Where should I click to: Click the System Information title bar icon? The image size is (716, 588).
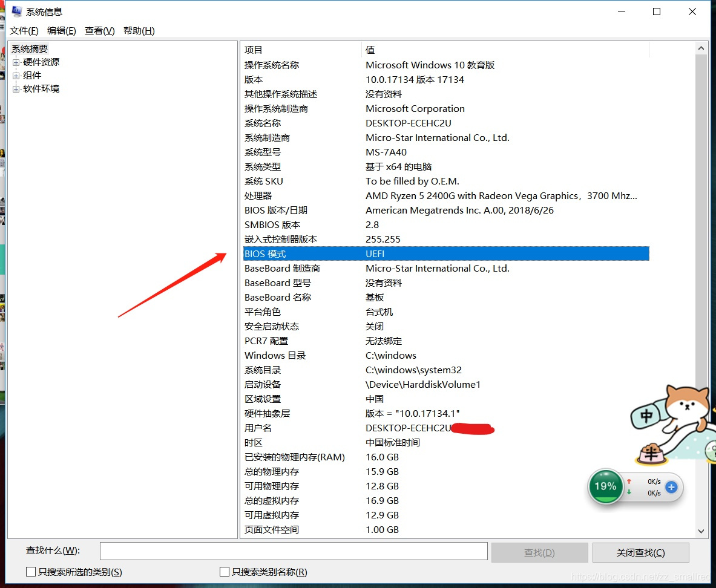click(16, 11)
